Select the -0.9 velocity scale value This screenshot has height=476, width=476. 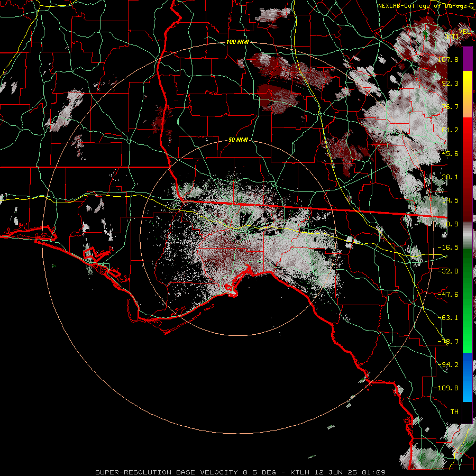[451, 224]
